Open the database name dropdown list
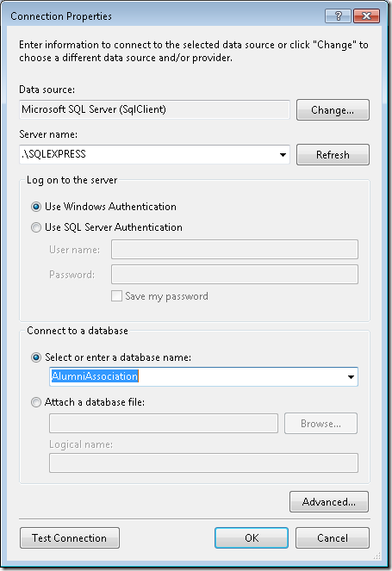This screenshot has height=571, width=392. point(351,377)
